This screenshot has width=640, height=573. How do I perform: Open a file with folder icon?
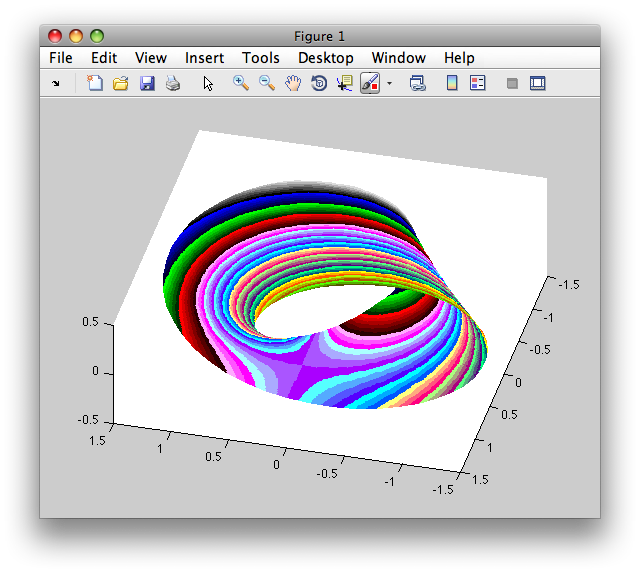pyautogui.click(x=121, y=83)
